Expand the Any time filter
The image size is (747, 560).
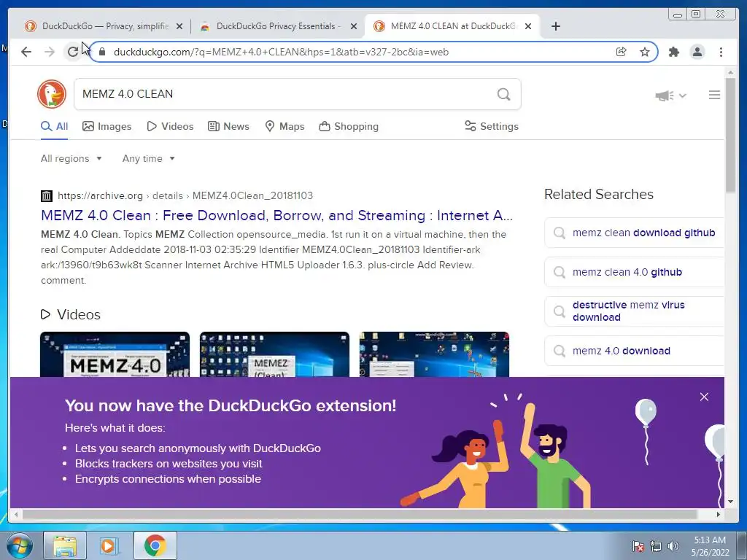point(148,158)
